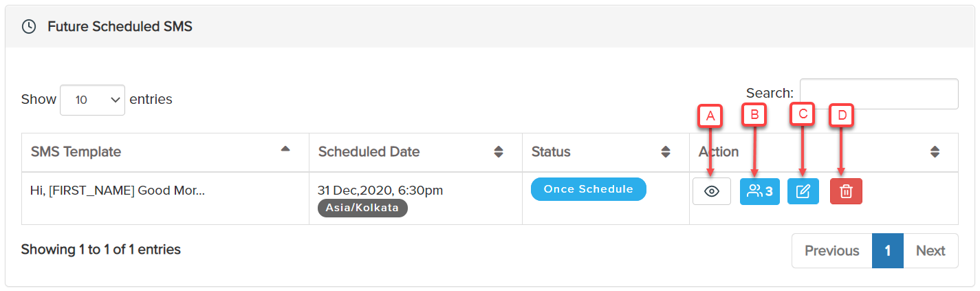Click the SMS Template column header
Screen dimensions: 980x291
76,152
